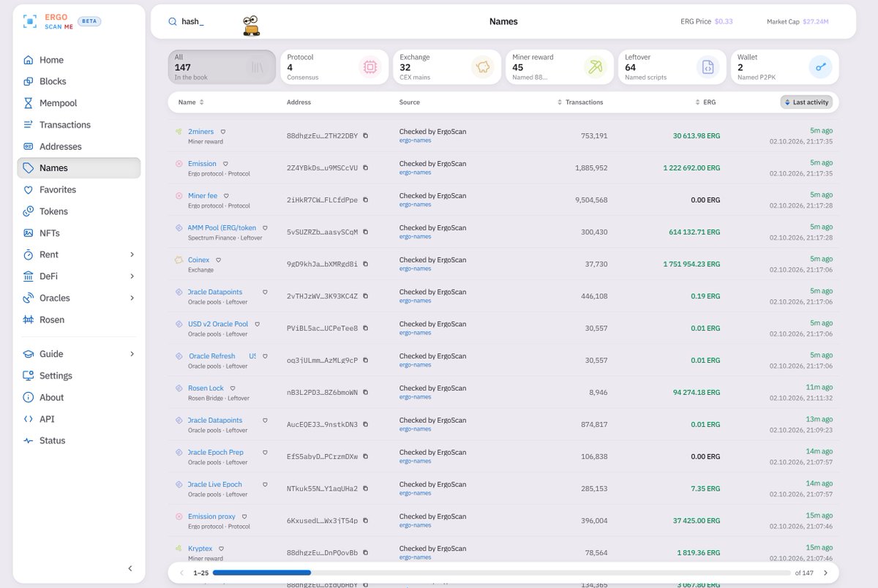Open Status page
Screen dimensions: 878x588
pos(79,440)
